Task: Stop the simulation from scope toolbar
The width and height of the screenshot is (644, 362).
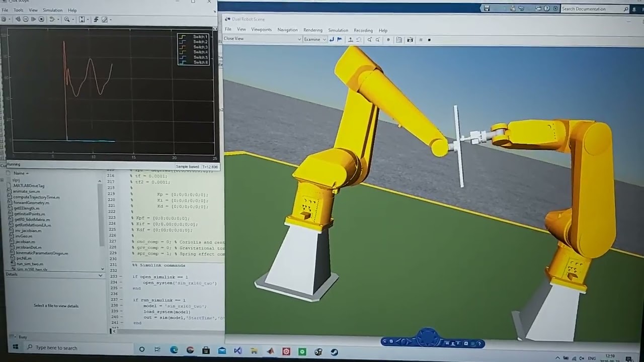Action: [x=41, y=19]
